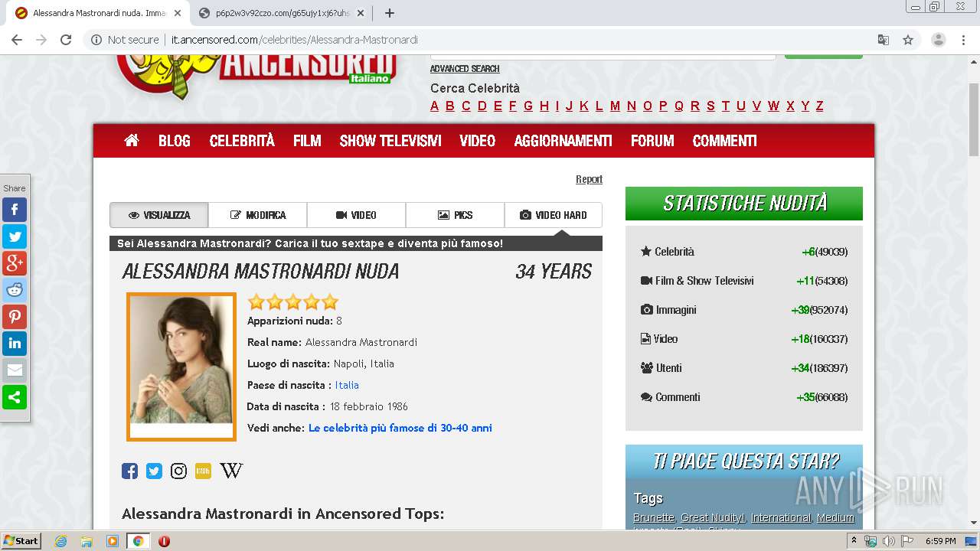
Task: Switch to the Modifica tab
Action: [258, 215]
